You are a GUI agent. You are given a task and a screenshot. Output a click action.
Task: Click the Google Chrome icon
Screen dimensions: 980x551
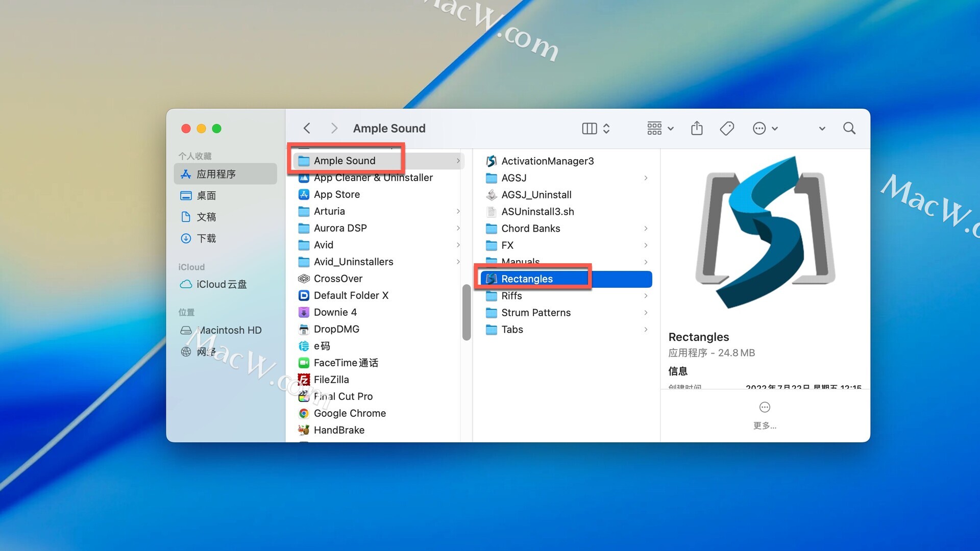point(304,413)
